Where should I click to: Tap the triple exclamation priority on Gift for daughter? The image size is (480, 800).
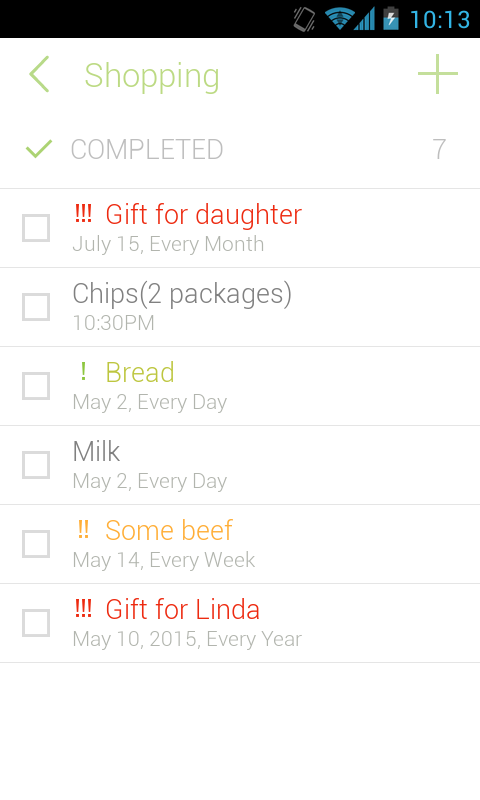click(84, 213)
